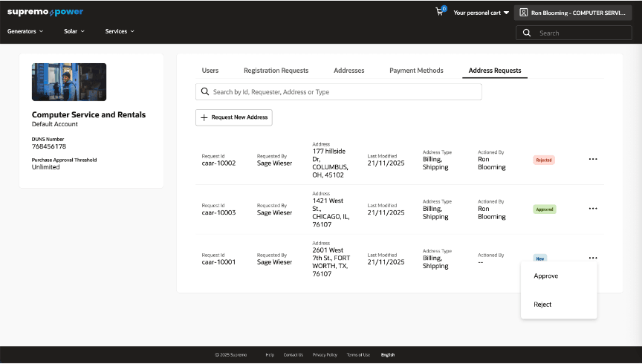Focus the header Search field
This screenshot has height=364, width=642.
(x=574, y=33)
